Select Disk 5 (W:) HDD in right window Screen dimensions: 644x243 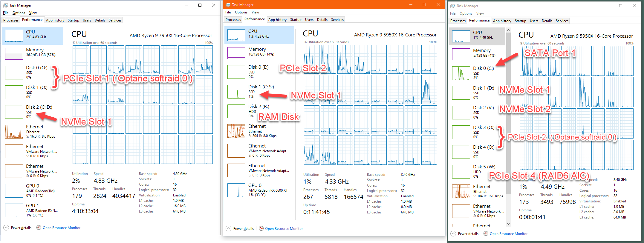pos(477,171)
